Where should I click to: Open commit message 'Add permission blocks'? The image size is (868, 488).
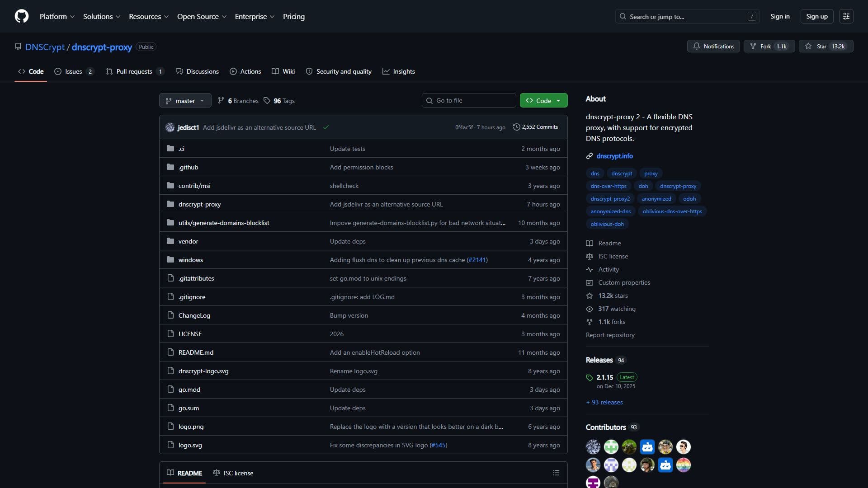tap(361, 167)
